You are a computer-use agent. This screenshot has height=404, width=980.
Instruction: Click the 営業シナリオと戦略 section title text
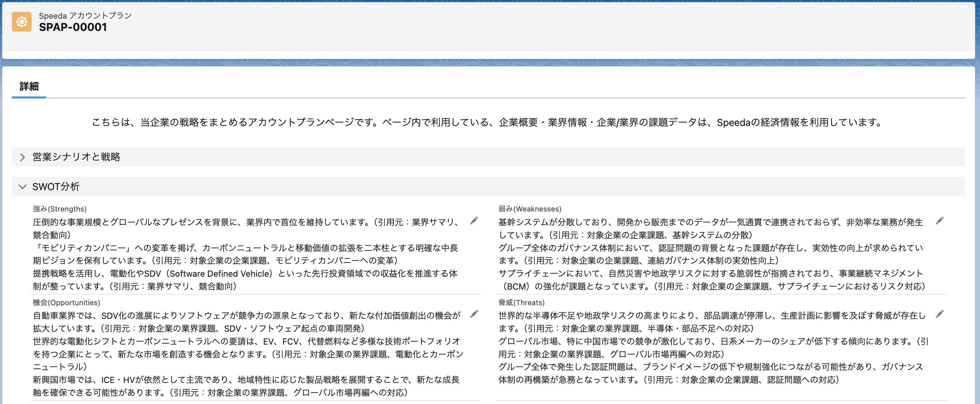[x=76, y=157]
